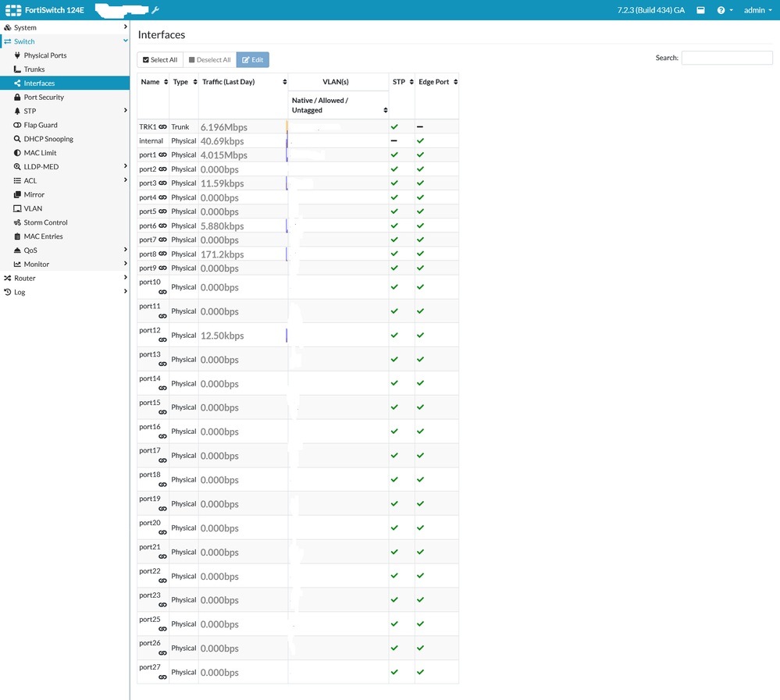
Task: Open the DHCP Snooping menu item
Action: (x=48, y=139)
